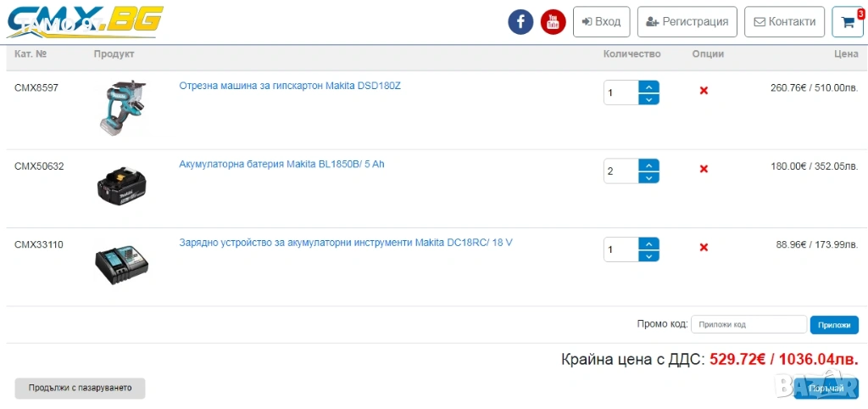Click the Makita DSD180Z product thumbnail
Image resolution: width=868 pixels, height=409 pixels.
(x=122, y=108)
